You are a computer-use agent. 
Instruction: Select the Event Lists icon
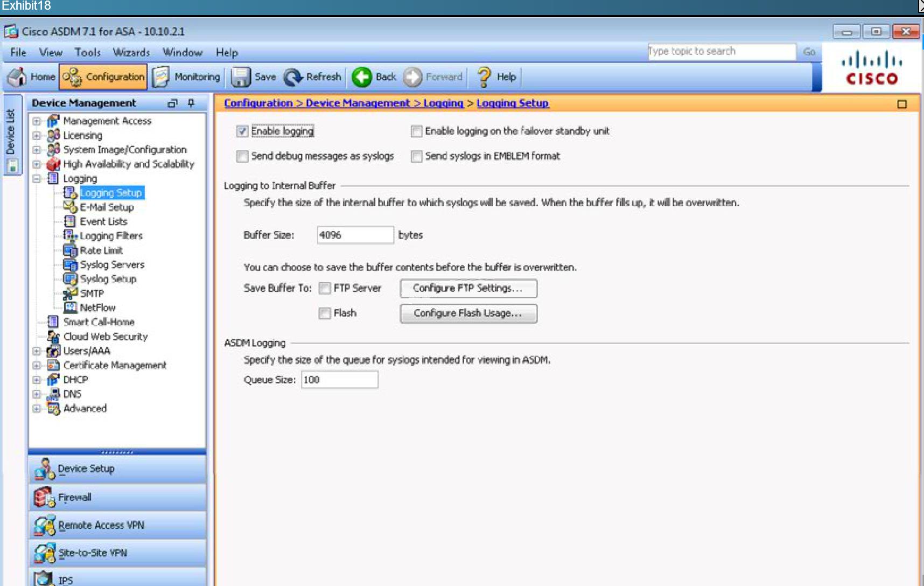[70, 221]
